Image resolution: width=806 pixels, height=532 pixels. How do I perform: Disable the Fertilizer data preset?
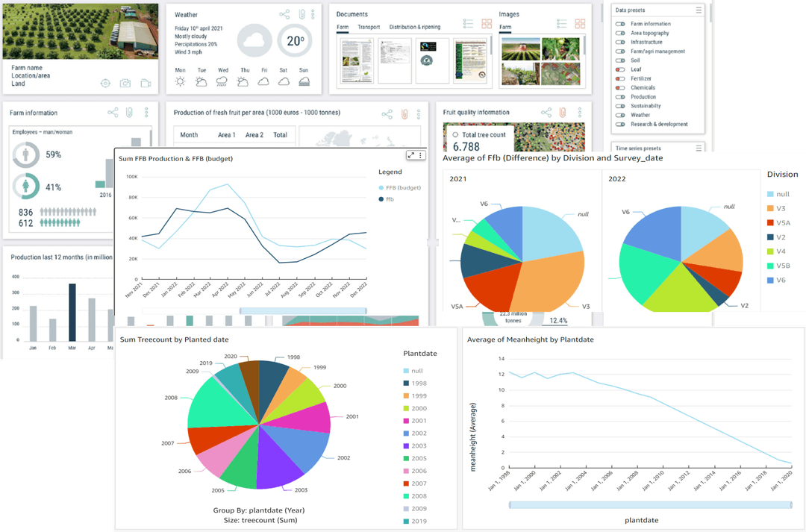click(620, 78)
